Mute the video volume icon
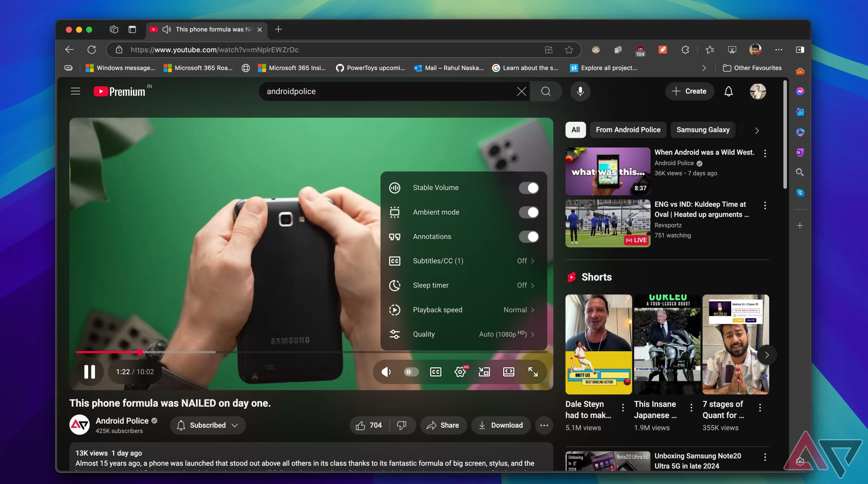Image resolution: width=868 pixels, height=484 pixels. [386, 372]
